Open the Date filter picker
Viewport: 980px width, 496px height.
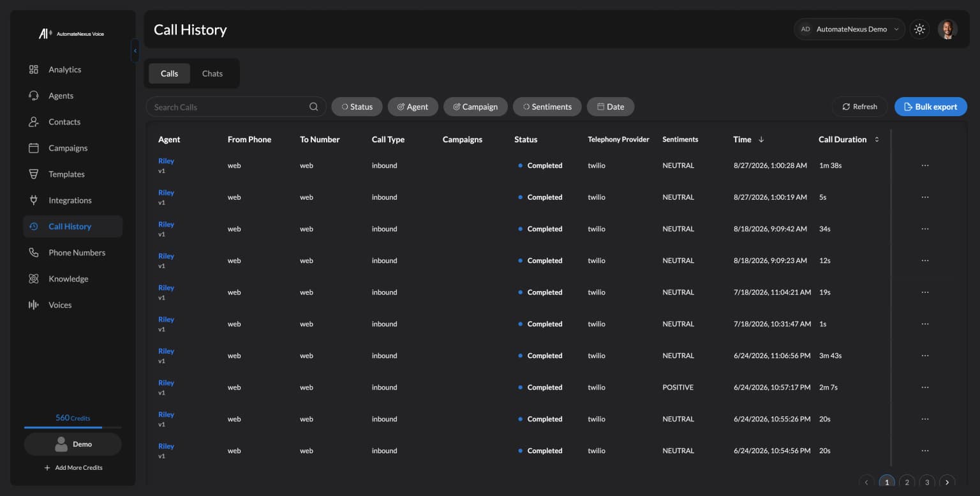(611, 107)
